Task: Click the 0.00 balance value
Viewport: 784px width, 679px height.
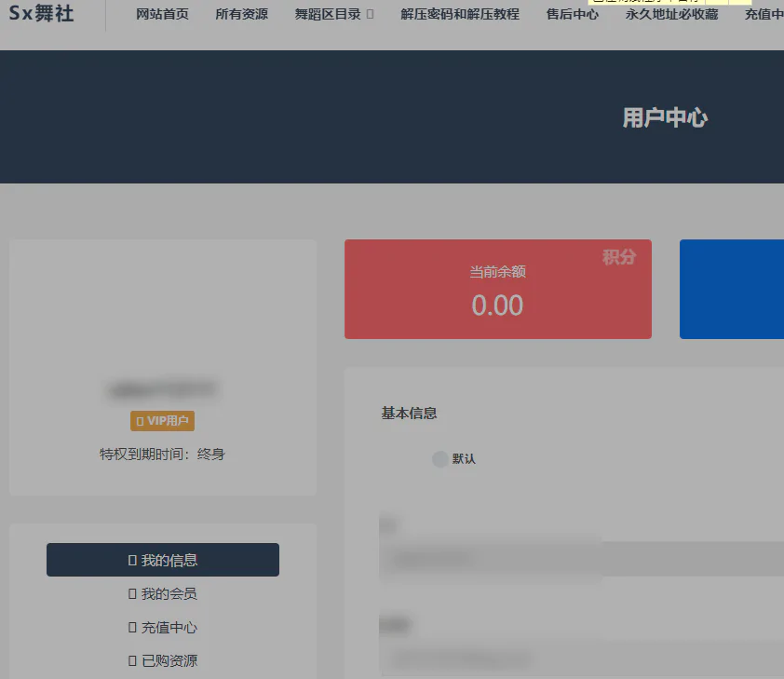Action: click(x=497, y=305)
